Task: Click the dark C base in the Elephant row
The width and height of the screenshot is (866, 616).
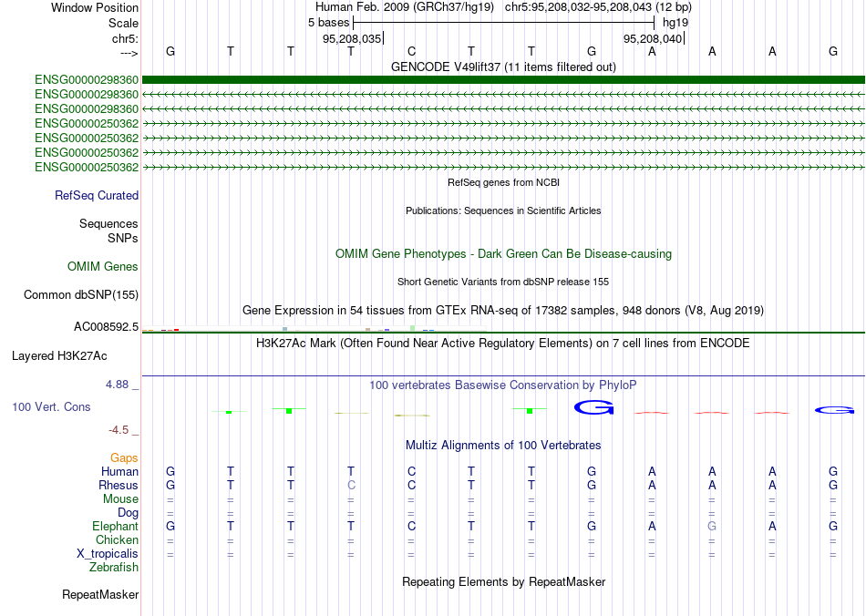Action: [x=411, y=526]
